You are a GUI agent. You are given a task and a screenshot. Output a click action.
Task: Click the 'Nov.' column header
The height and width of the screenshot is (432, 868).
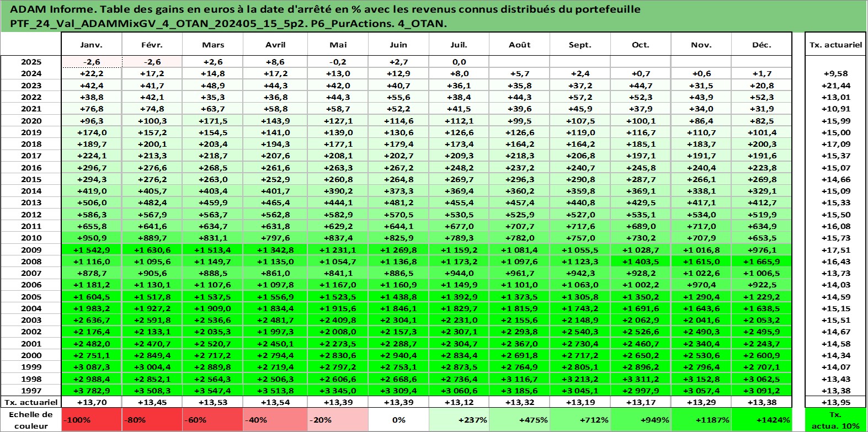point(701,45)
